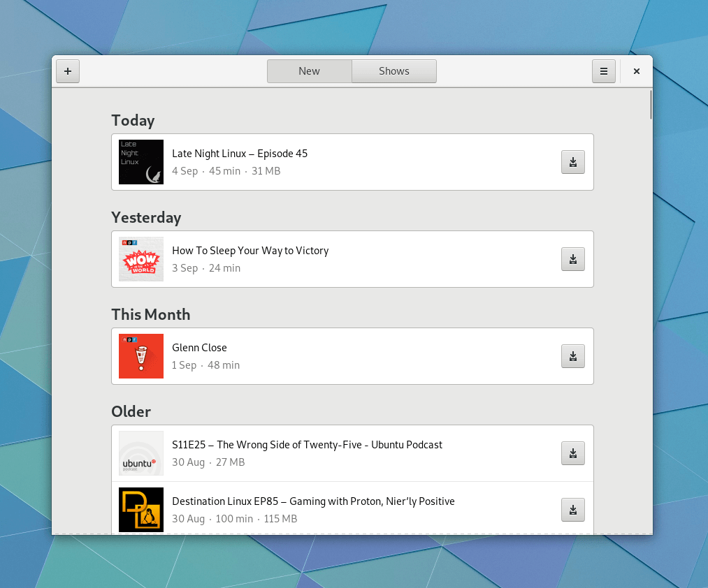Click the Destination Linux cover image
Viewport: 708px width, 588px height.
(141, 510)
